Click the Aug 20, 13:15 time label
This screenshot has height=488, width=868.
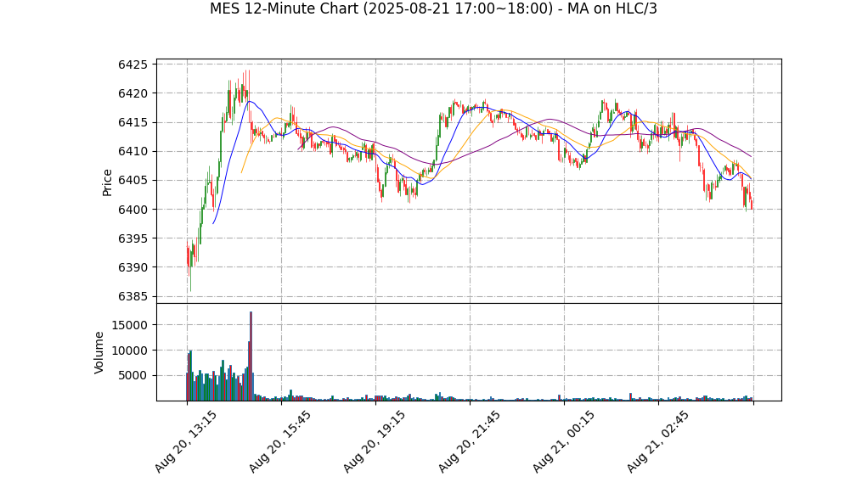click(185, 441)
